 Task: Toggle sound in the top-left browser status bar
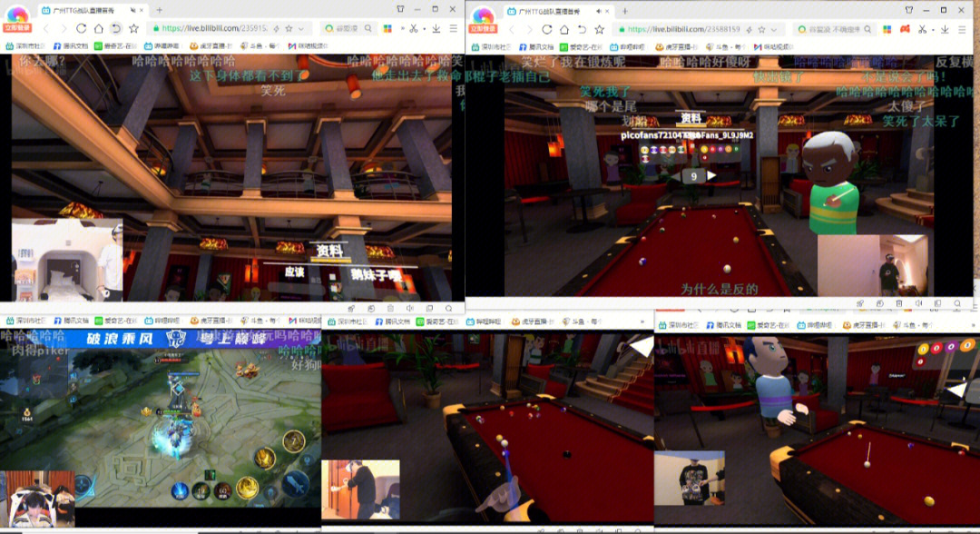[410, 308]
